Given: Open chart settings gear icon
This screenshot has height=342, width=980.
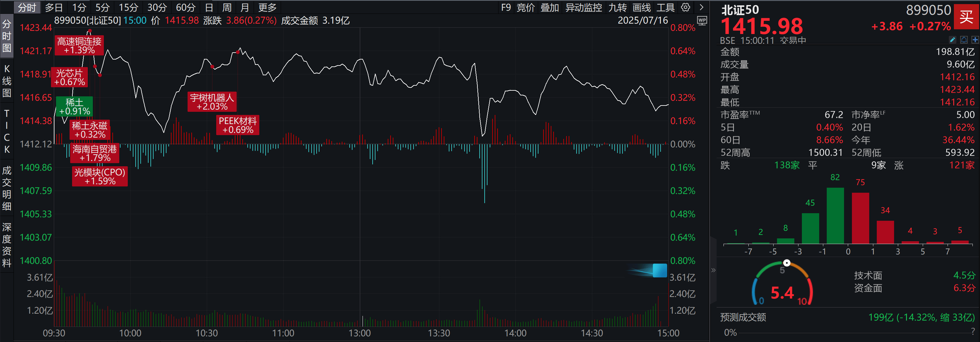Looking at the screenshot, I should point(685,7).
